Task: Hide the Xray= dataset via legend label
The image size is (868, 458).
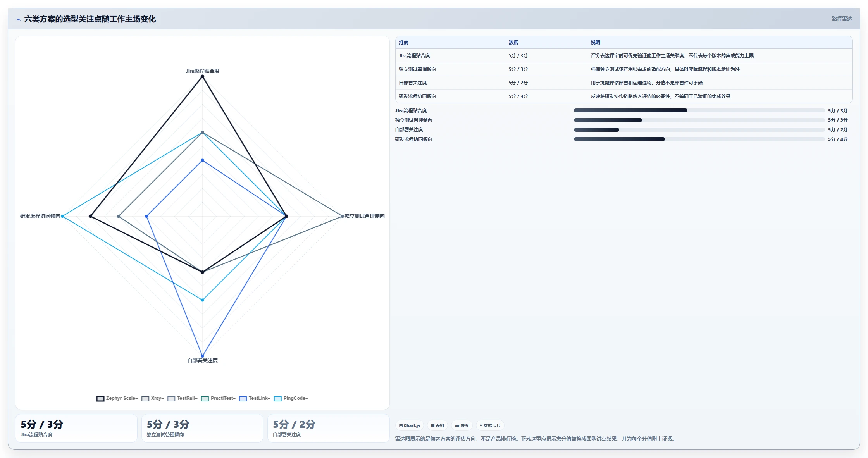Action: 157,398
